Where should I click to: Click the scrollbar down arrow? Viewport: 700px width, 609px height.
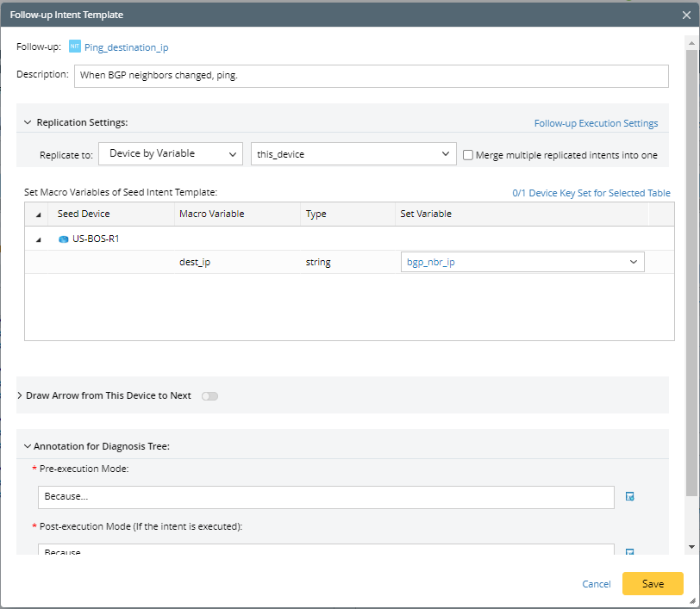pos(691,547)
